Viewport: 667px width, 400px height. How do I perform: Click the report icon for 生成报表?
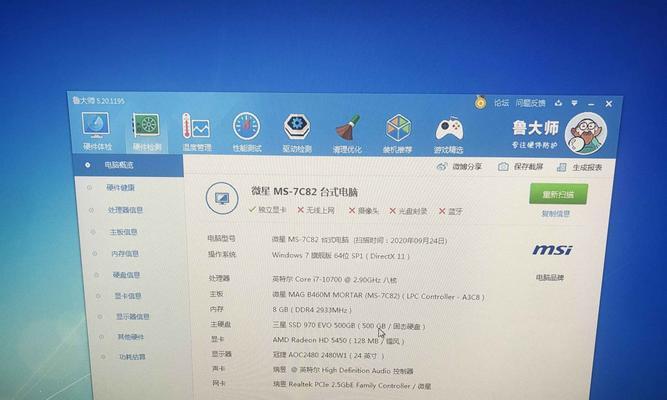[562, 167]
